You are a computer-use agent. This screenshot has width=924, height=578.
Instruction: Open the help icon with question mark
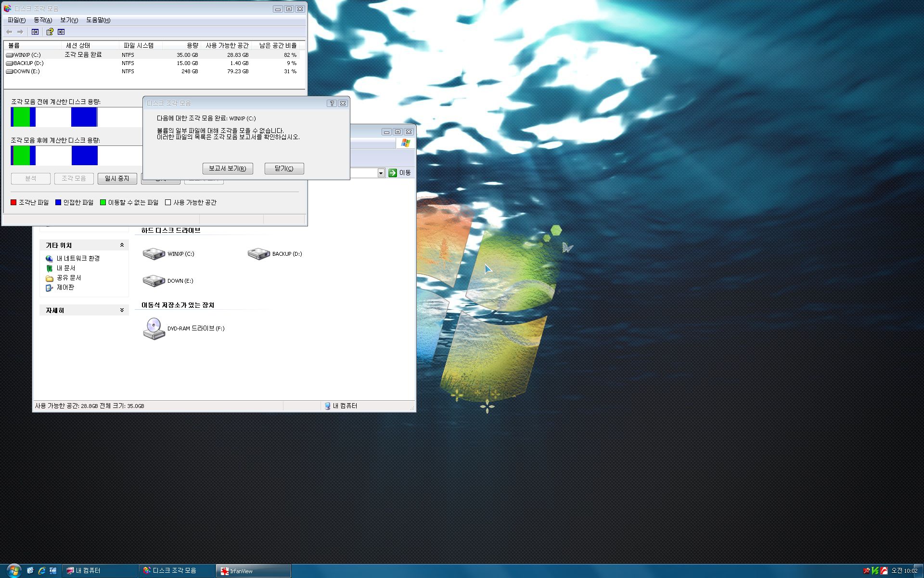pos(50,32)
